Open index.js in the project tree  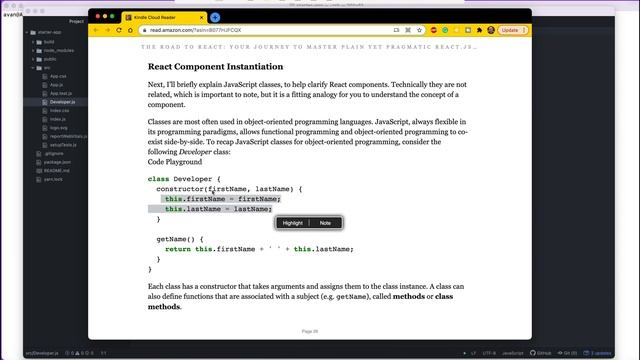coord(58,119)
